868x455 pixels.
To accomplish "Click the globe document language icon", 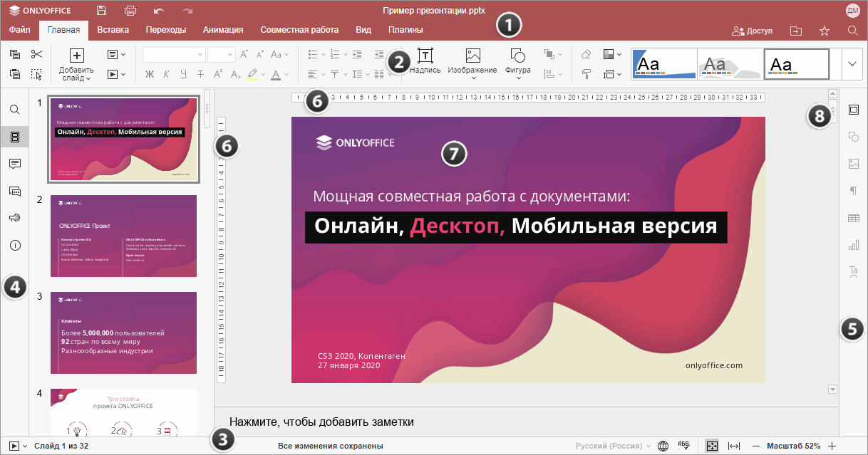I will click(x=663, y=446).
